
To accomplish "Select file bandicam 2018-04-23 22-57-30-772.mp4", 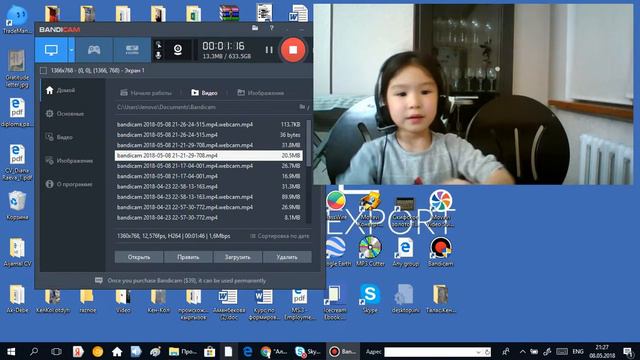I will coord(209,218).
